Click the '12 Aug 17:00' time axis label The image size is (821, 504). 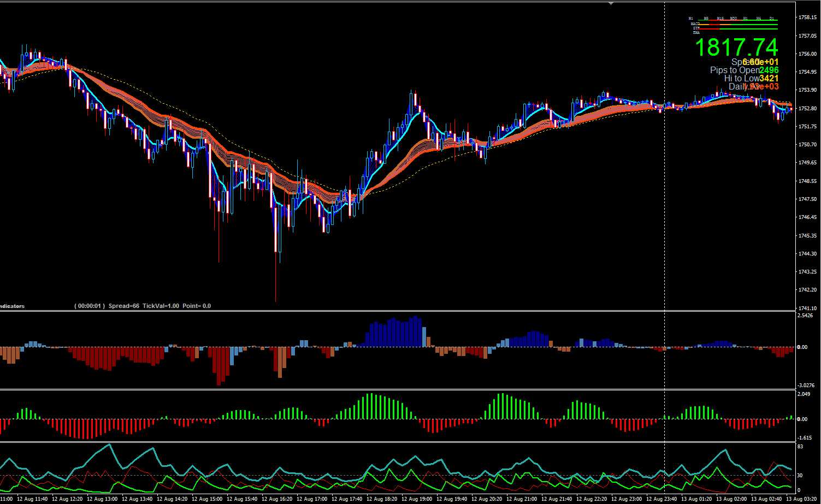(x=312, y=499)
